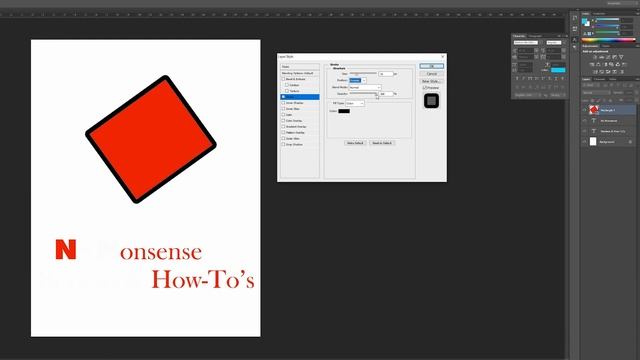The image size is (640, 360).
Task: Add an Invert adjustment
Action: coord(595,71)
